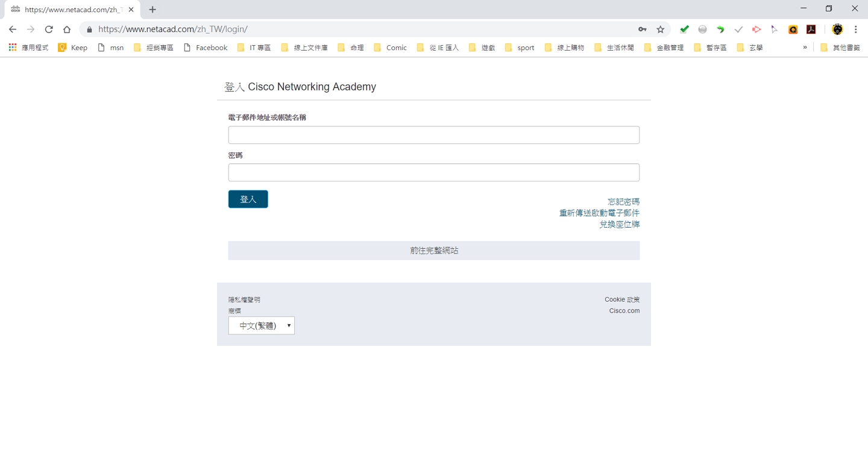Open the 中文(繁體) language dropdown
The height and width of the screenshot is (465, 868).
[x=262, y=326]
